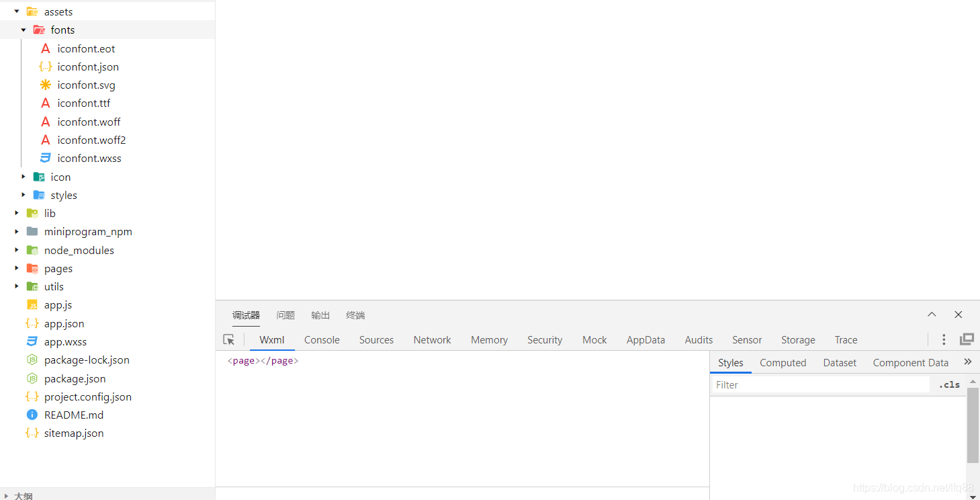Click the utils folder icon

point(32,286)
